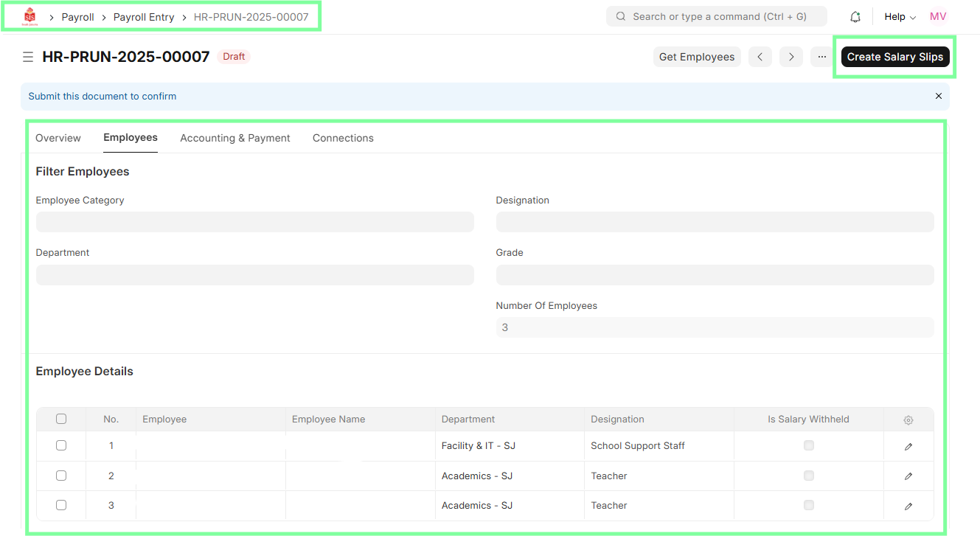Select all rows header checkbox
This screenshot has width=980, height=536.
[61, 419]
